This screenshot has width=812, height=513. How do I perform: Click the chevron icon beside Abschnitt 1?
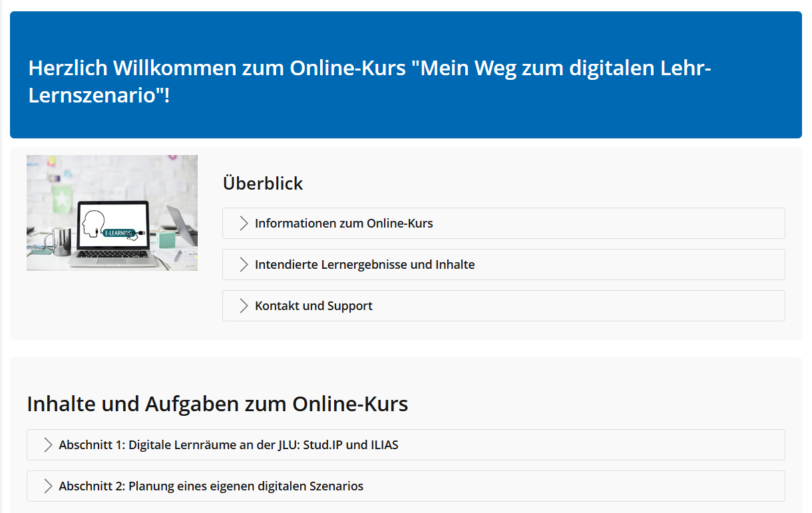(47, 445)
